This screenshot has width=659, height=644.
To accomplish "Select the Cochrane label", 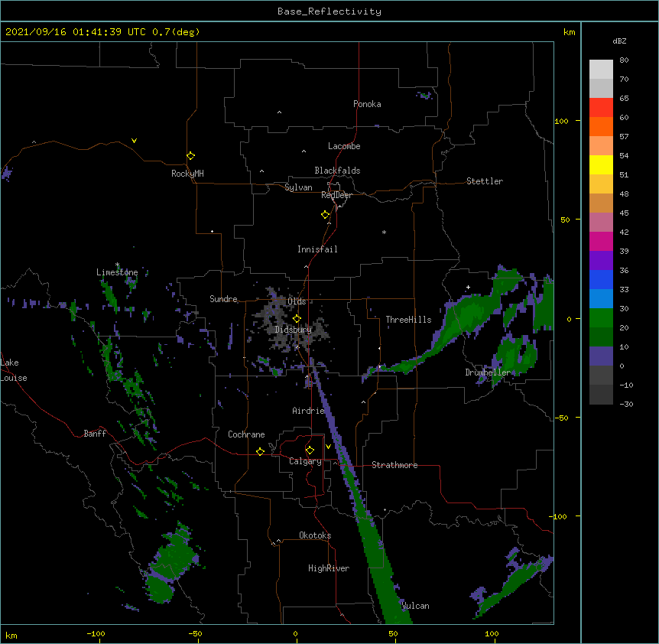I will (x=246, y=434).
